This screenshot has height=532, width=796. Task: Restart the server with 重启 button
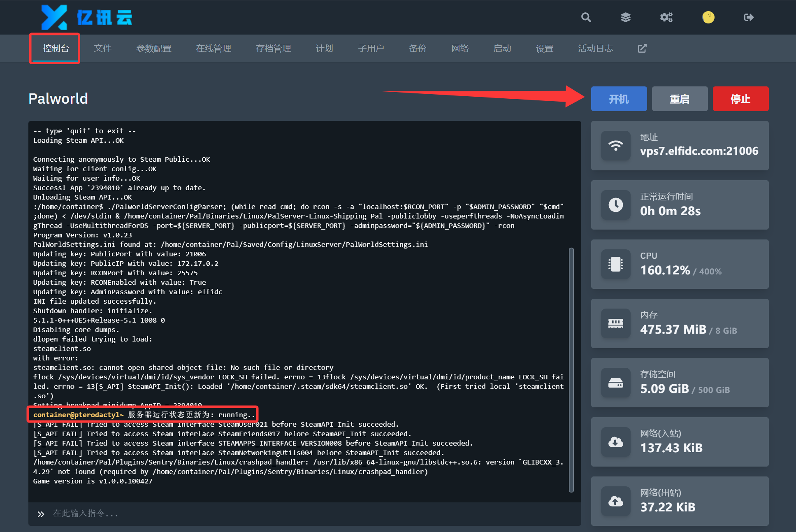pyautogui.click(x=680, y=99)
